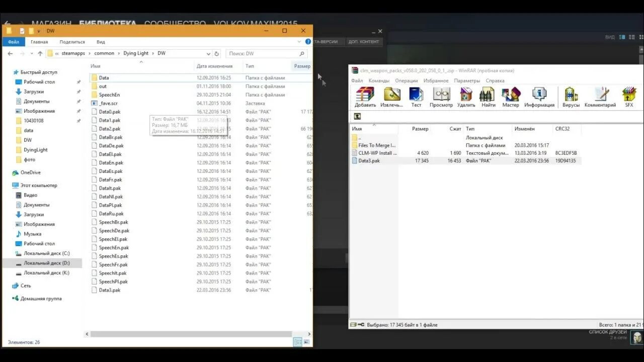Open WinRAR Избранное menu
The width and height of the screenshot is (644, 362).
point(436,80)
